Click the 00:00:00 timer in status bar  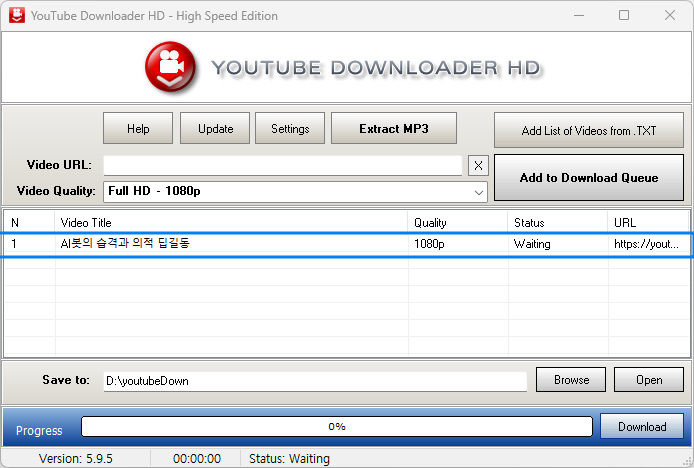point(197,459)
